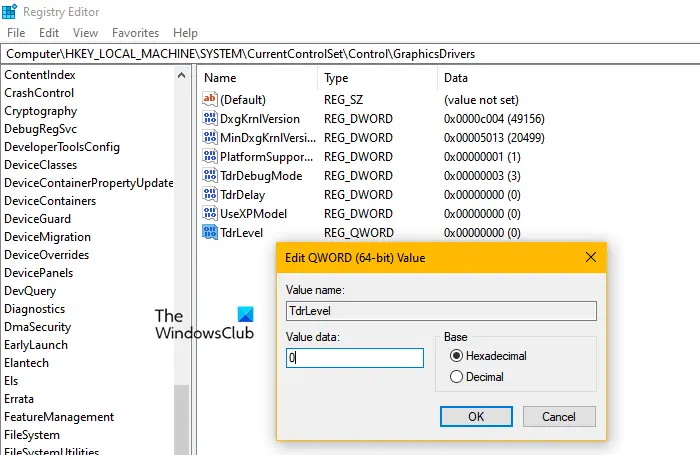Image resolution: width=700 pixels, height=455 pixels.
Task: Click the TdrDebugMode registry value icon
Action: pyautogui.click(x=209, y=175)
